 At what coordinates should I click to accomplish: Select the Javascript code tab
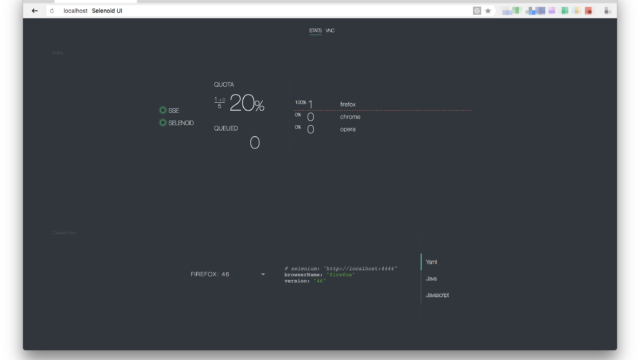[437, 295]
